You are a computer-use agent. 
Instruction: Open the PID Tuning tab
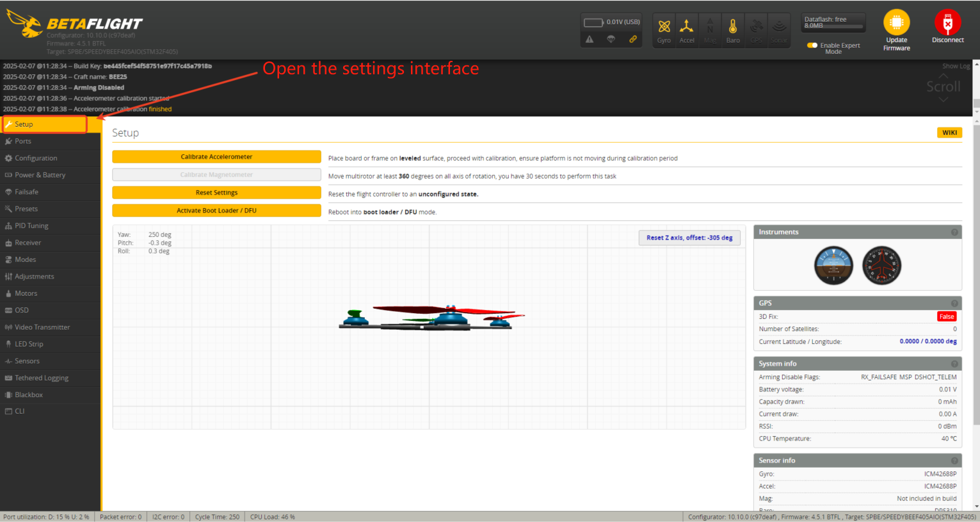coord(50,226)
